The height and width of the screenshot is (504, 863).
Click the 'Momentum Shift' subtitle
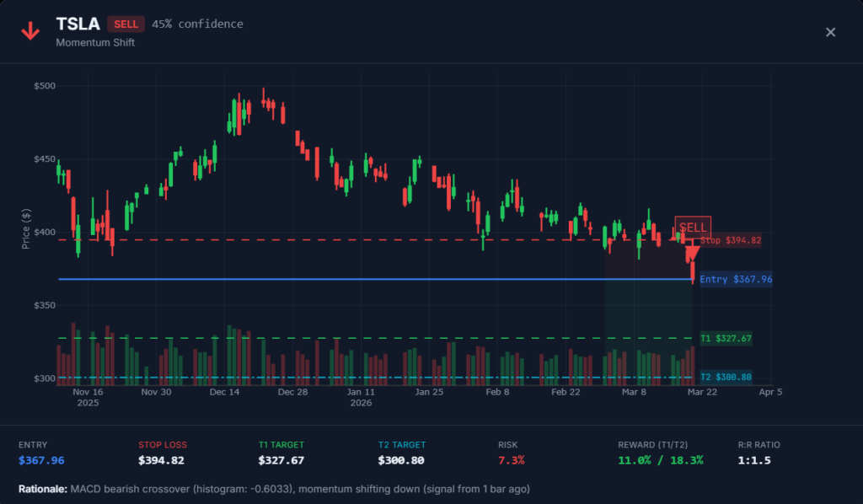tap(95, 42)
